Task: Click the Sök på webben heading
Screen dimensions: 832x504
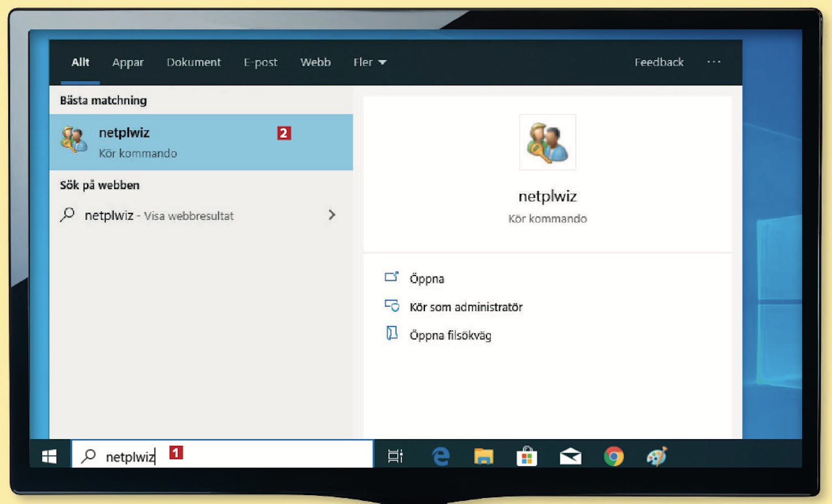Action: [100, 185]
